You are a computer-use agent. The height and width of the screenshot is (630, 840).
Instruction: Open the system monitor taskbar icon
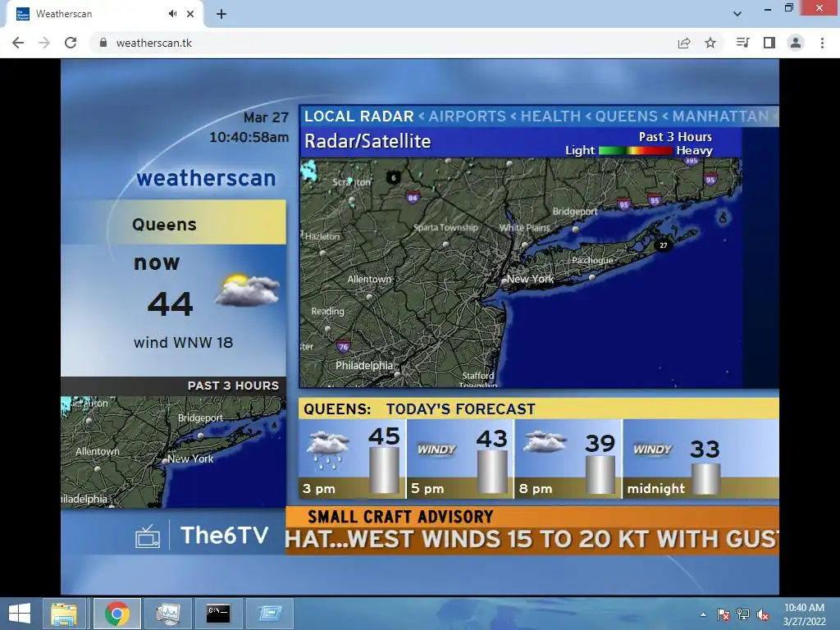[x=167, y=614]
